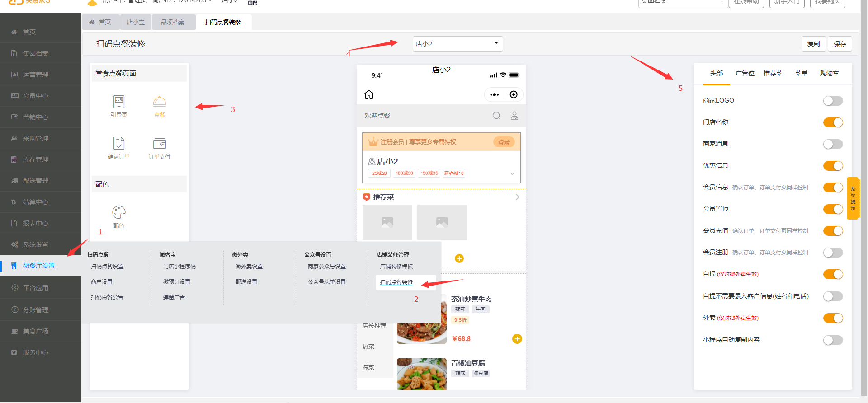Tap the circular target icon in preview
Screen dimensions: 868x403
point(514,94)
